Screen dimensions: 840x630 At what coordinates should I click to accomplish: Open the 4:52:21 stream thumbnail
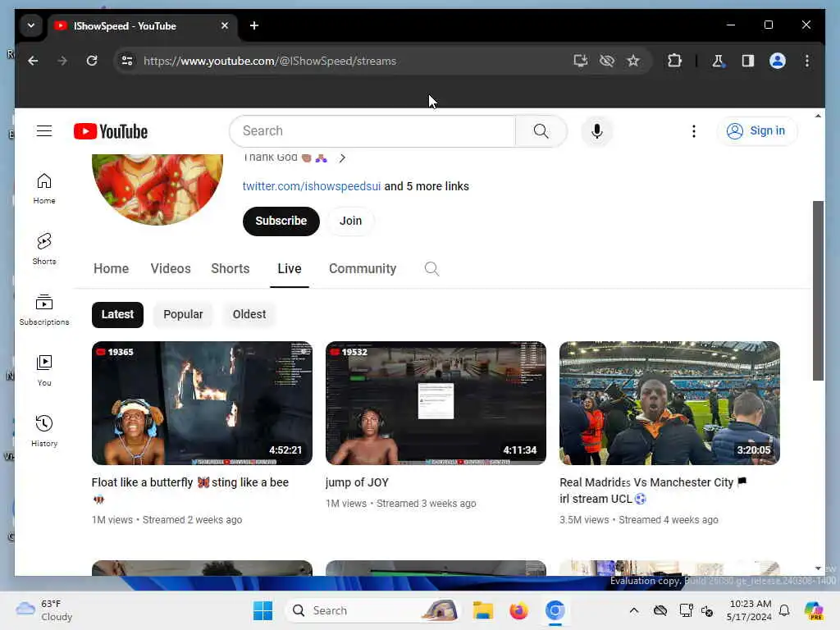coord(202,403)
